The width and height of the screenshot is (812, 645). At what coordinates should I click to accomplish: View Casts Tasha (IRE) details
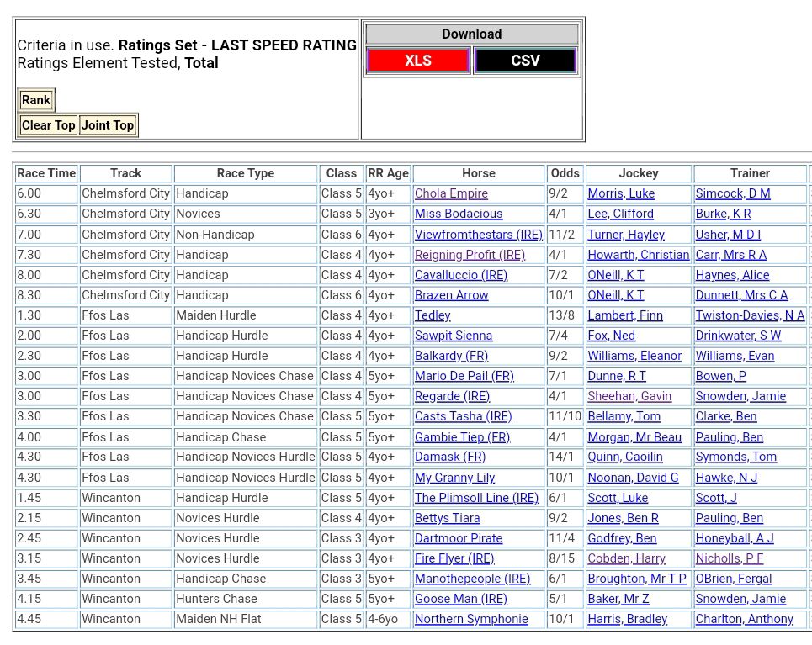(x=463, y=416)
